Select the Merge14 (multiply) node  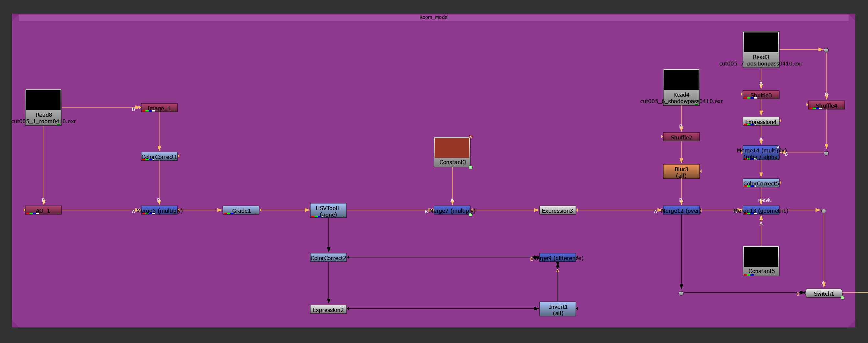point(761,153)
